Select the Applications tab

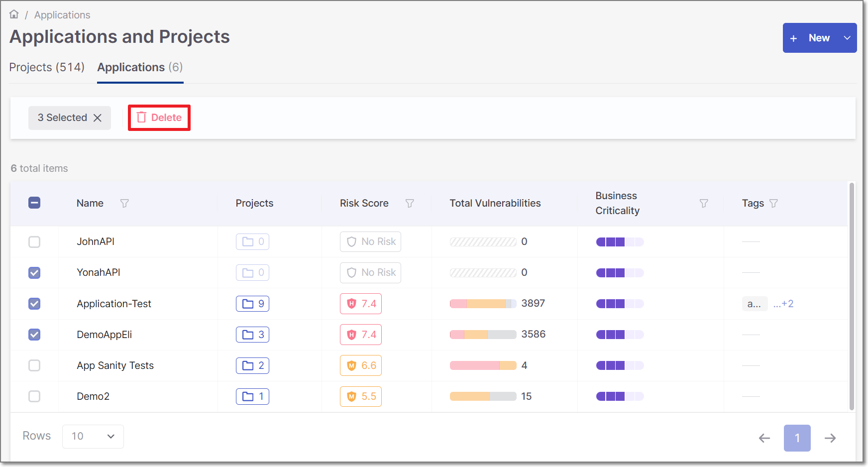tap(140, 67)
